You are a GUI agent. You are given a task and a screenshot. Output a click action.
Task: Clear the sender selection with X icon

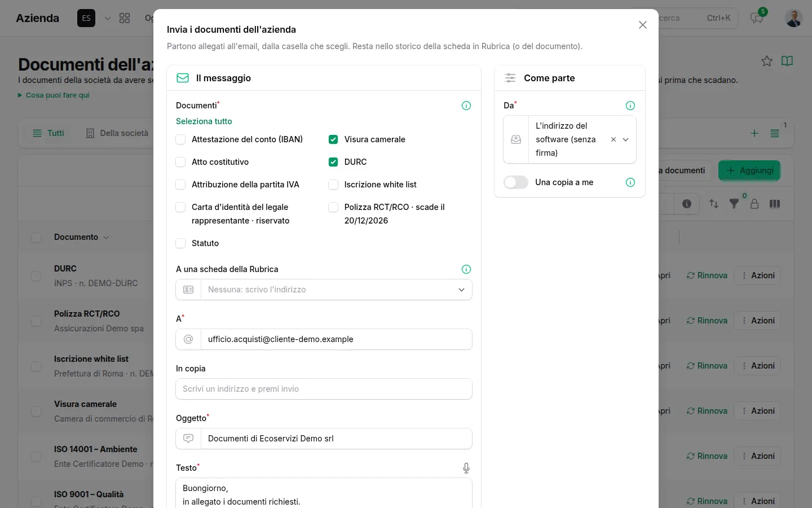coord(614,139)
